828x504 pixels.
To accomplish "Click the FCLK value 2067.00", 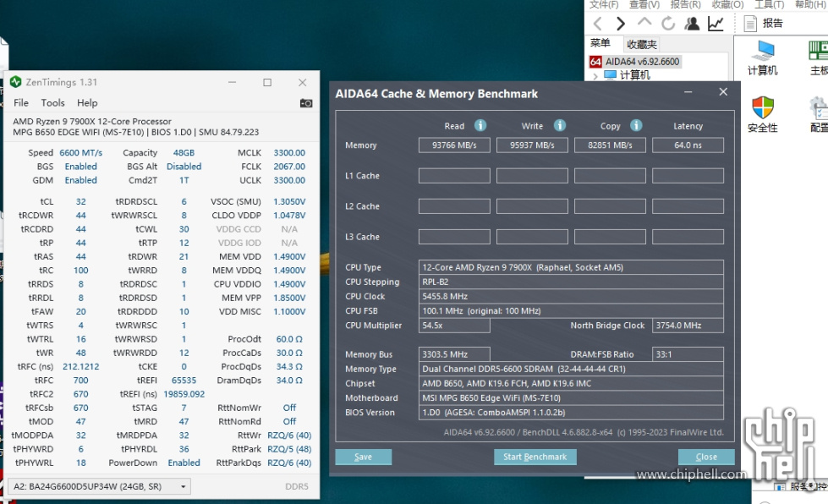I will click(x=289, y=167).
